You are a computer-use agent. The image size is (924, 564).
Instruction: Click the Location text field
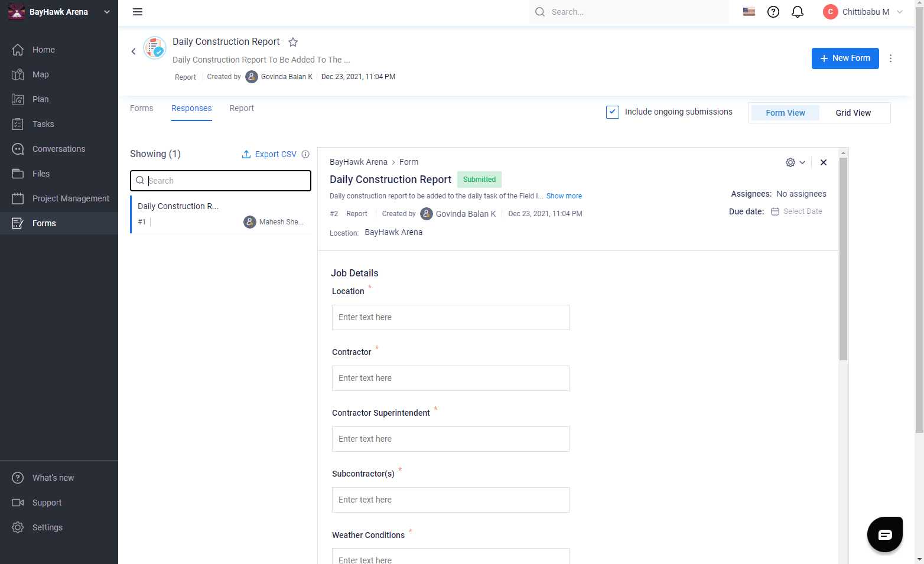pyautogui.click(x=451, y=318)
